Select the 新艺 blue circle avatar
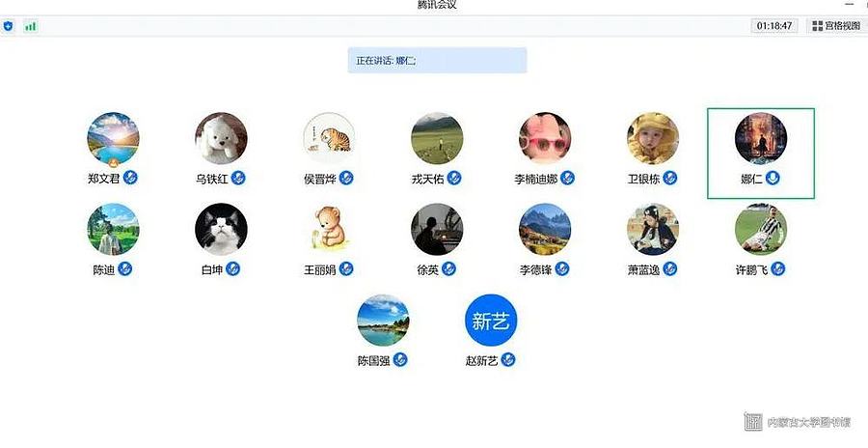 (x=491, y=321)
